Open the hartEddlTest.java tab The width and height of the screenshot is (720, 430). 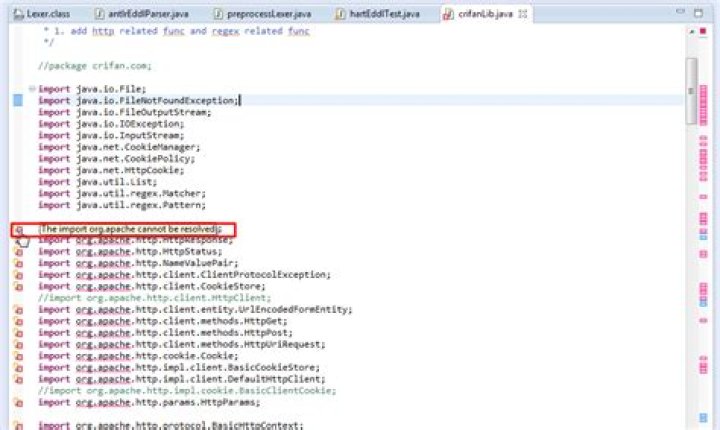pos(378,14)
